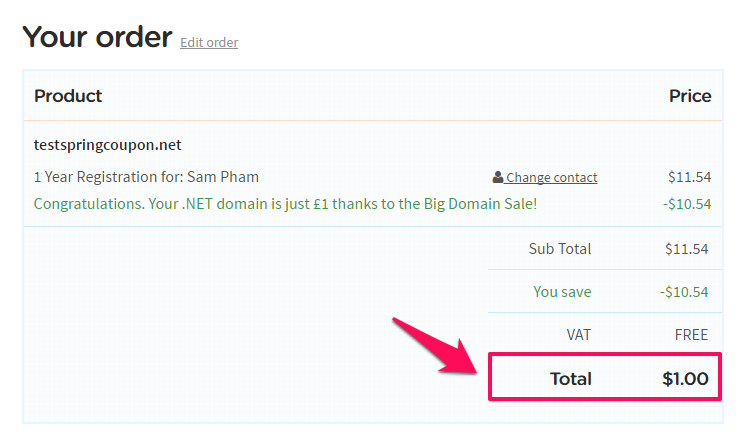Click the -$10.54 discount next to message

pyautogui.click(x=687, y=204)
